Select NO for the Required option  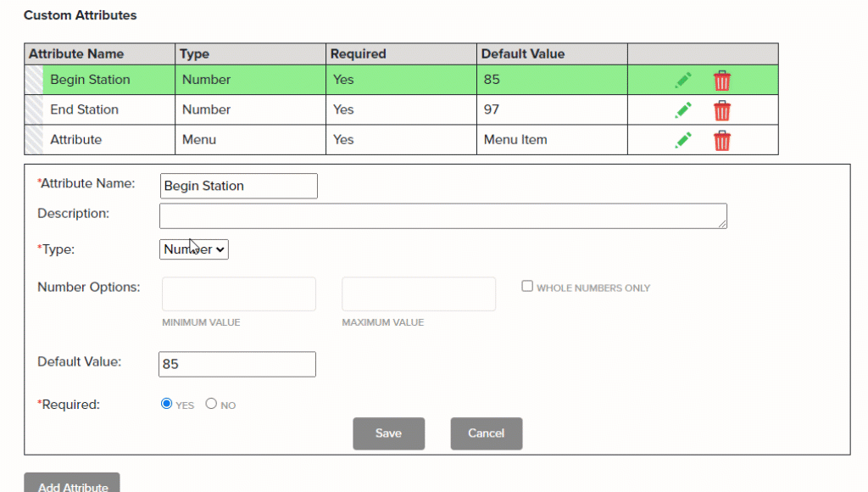tap(210, 403)
